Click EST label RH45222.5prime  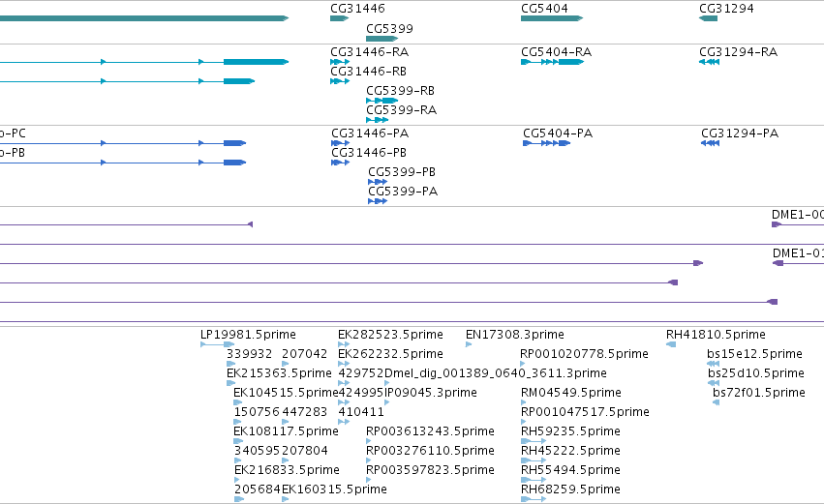click(x=570, y=452)
